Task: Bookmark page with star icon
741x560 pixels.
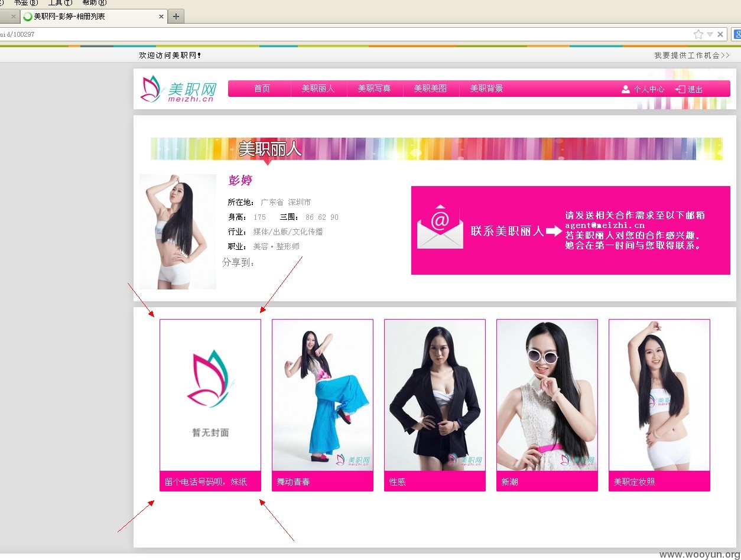Action: pyautogui.click(x=698, y=34)
